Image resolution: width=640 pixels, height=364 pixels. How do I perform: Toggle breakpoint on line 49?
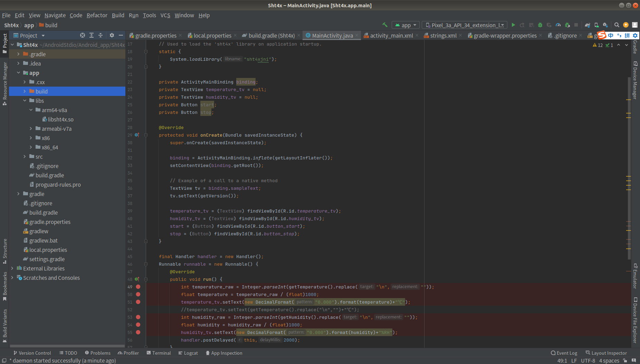click(138, 287)
